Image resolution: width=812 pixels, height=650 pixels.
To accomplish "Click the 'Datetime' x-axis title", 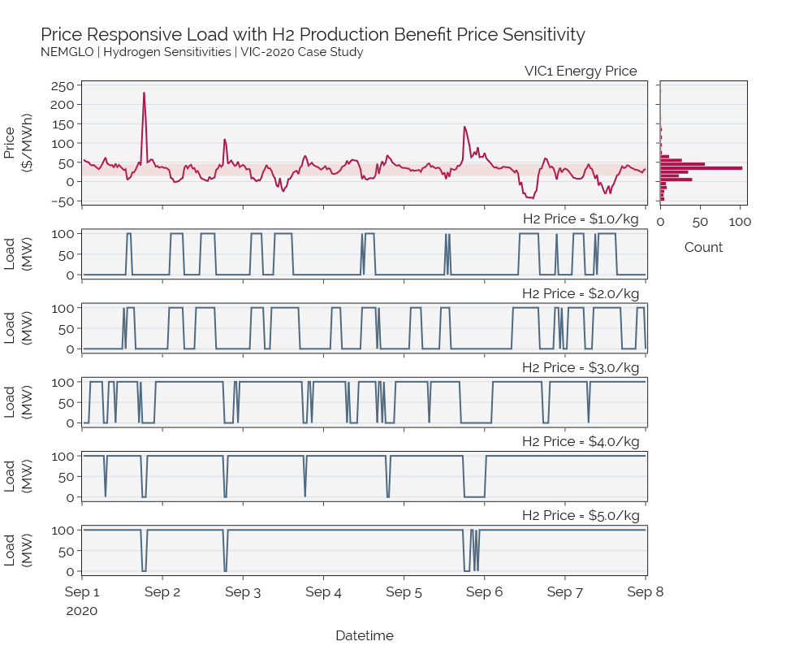I will (365, 635).
